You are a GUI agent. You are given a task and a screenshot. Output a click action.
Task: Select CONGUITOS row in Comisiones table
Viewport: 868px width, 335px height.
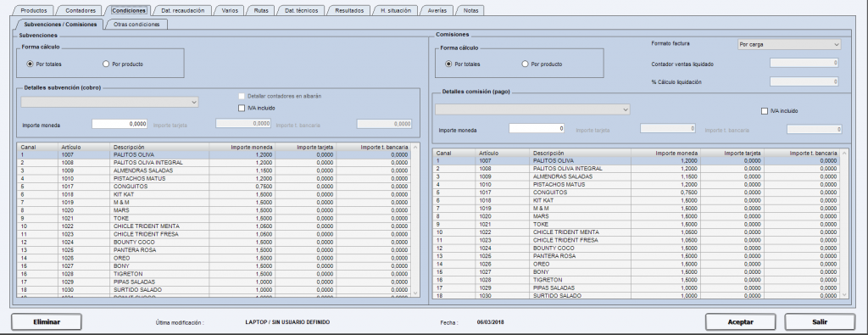click(x=637, y=193)
